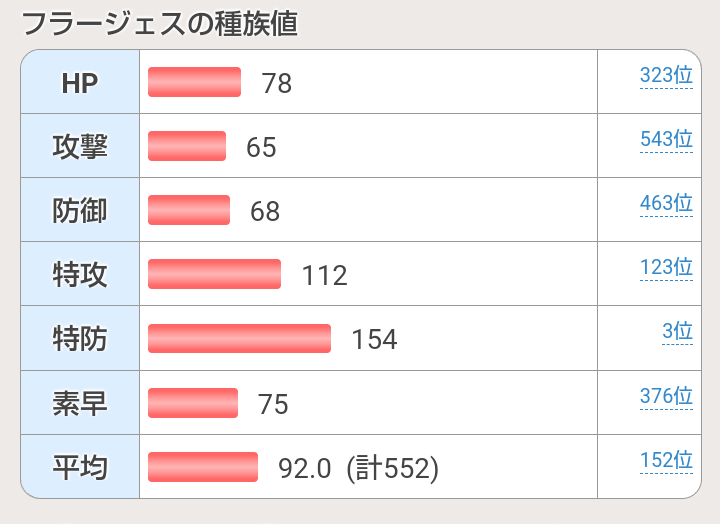Select the 防御 row label
The height and width of the screenshot is (524, 720).
[x=80, y=211]
